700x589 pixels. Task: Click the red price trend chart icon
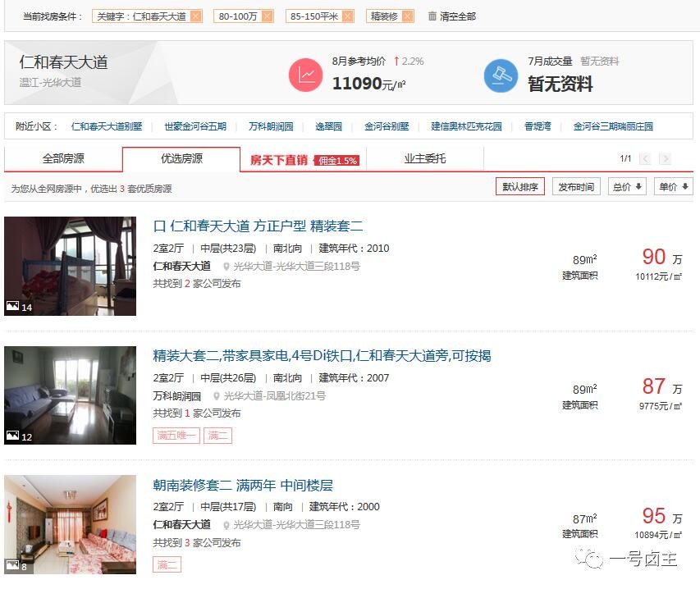(x=305, y=75)
